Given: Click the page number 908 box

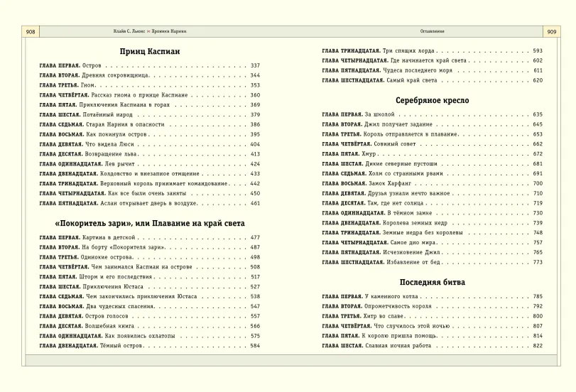Looking at the screenshot, I should pos(31,31).
